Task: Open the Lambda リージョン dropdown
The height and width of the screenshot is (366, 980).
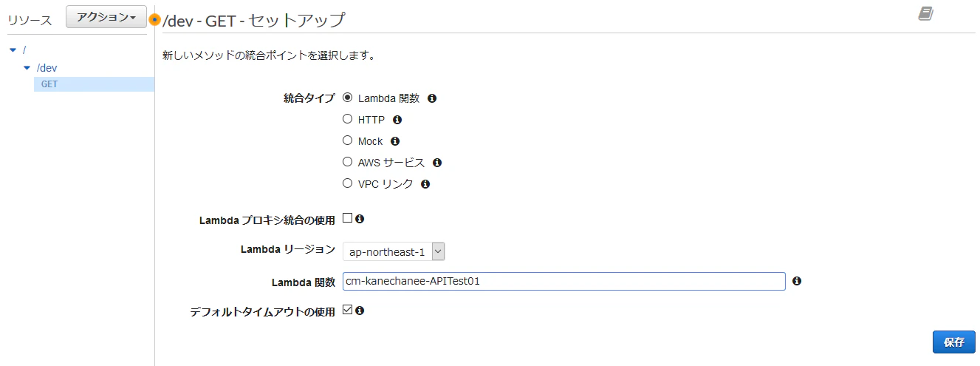Action: pyautogui.click(x=394, y=251)
